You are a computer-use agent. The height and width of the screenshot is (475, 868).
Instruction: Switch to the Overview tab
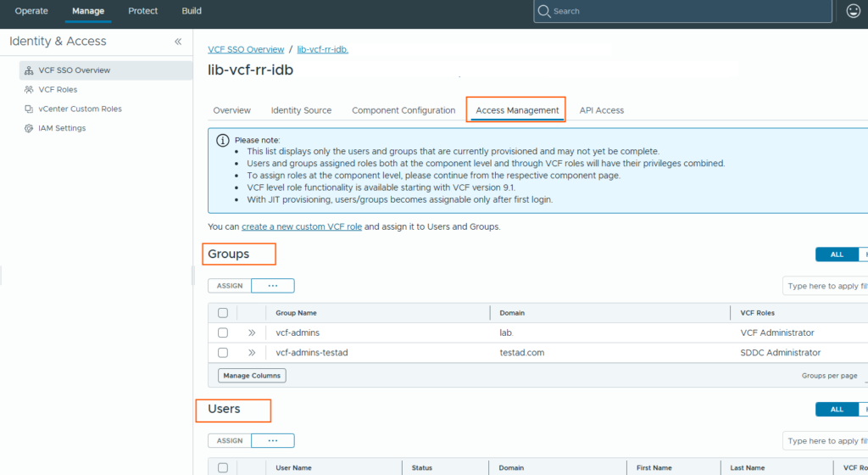click(232, 110)
